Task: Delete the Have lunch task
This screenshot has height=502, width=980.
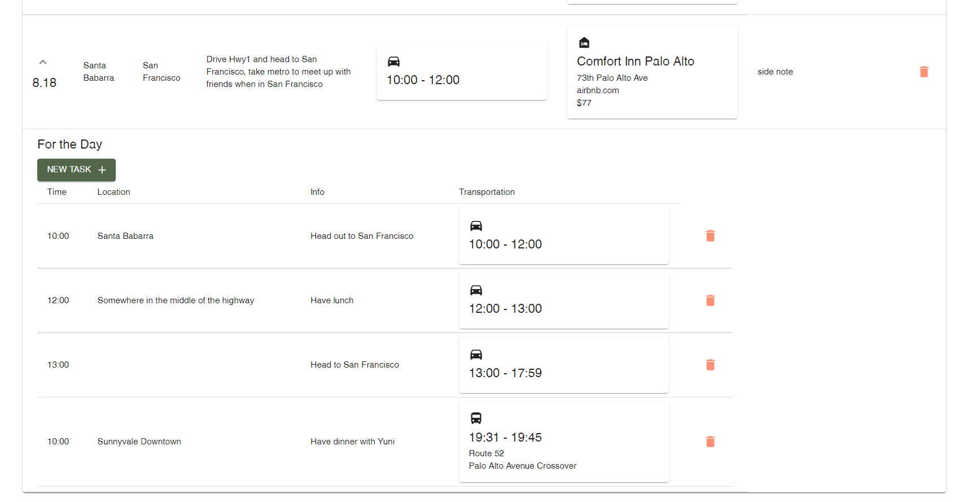Action: pyautogui.click(x=710, y=300)
